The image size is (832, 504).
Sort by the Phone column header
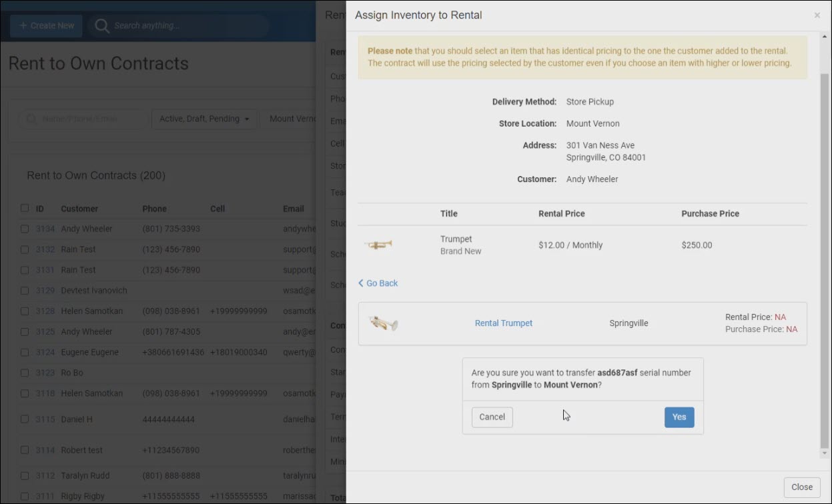click(x=154, y=209)
